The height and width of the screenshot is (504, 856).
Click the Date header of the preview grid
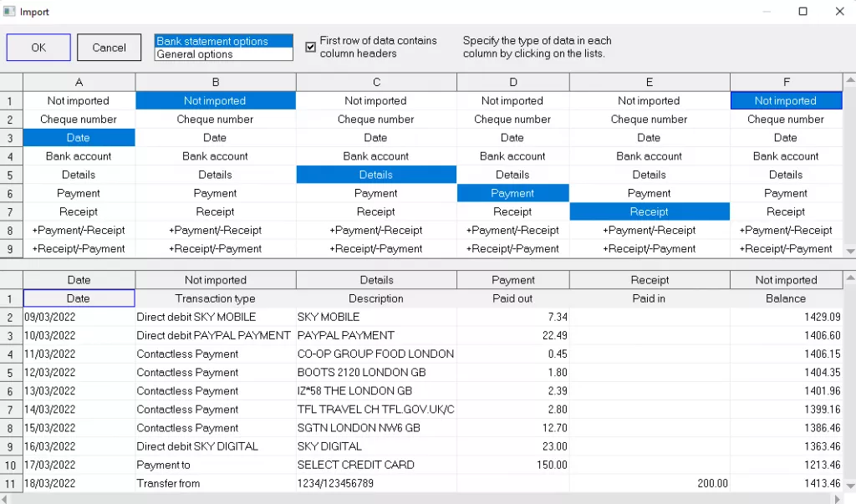79,279
